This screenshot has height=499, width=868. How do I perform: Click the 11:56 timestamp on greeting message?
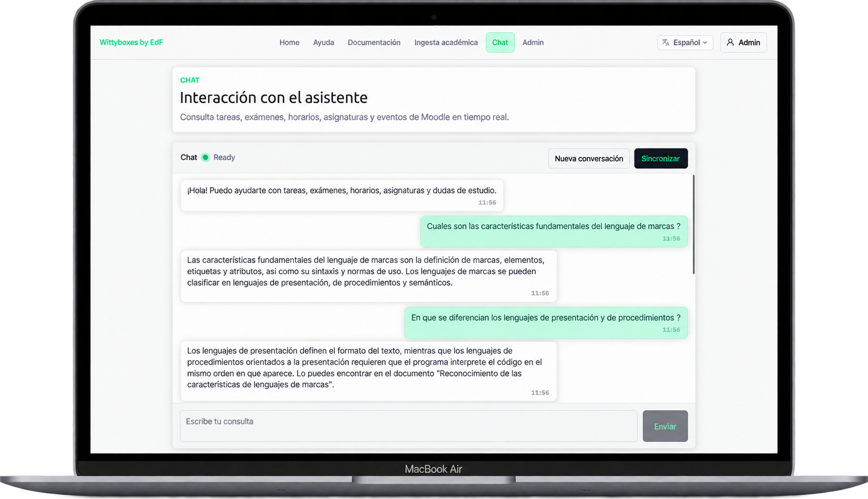pos(487,203)
